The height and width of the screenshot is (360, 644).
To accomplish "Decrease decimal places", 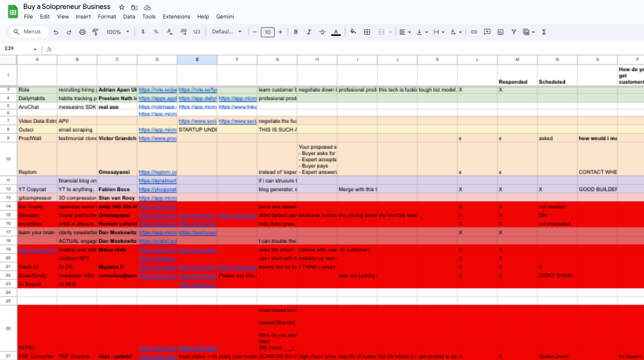I will click(170, 32).
